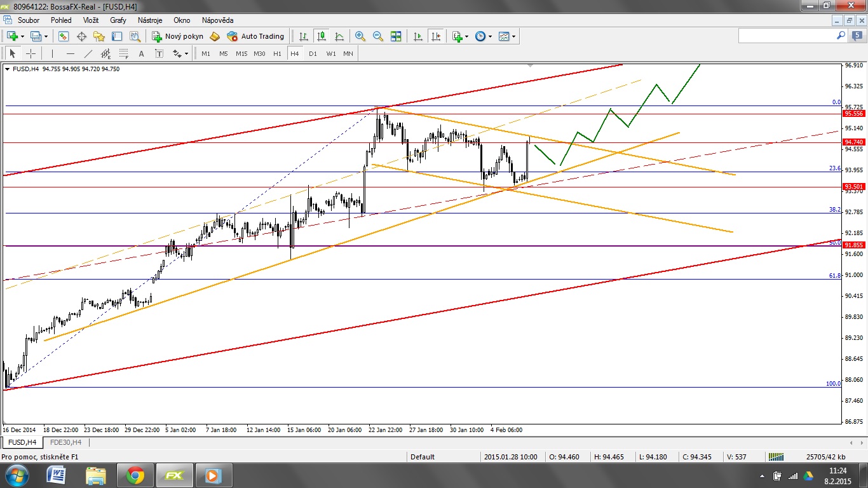The width and height of the screenshot is (868, 488).
Task: Select the cursor arrow tool
Action: [12, 53]
